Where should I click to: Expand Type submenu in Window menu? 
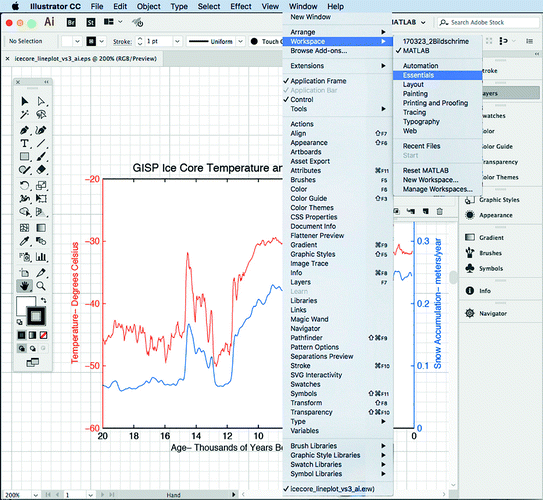pyautogui.click(x=338, y=421)
